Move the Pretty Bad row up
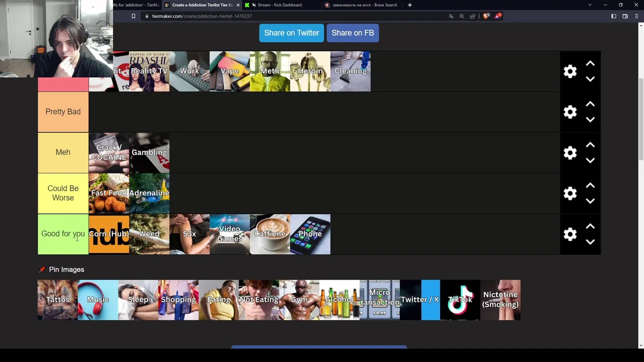This screenshot has width=644, height=362. [x=590, y=104]
